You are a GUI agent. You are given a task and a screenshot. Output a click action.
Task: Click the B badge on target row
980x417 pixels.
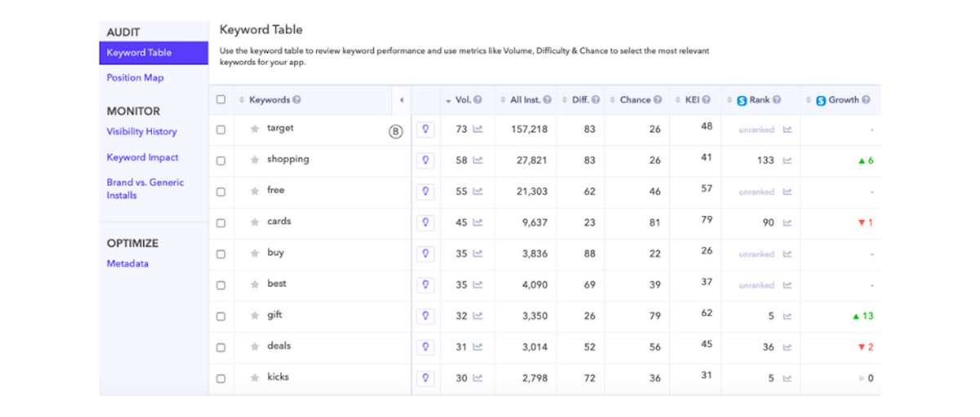point(396,131)
